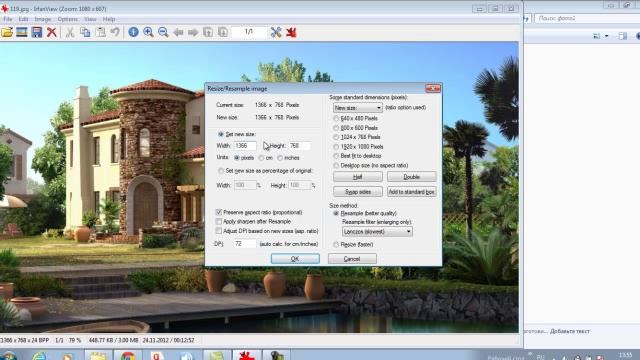The width and height of the screenshot is (640, 360).
Task: Select Resize (faster) method
Action: pyautogui.click(x=336, y=244)
